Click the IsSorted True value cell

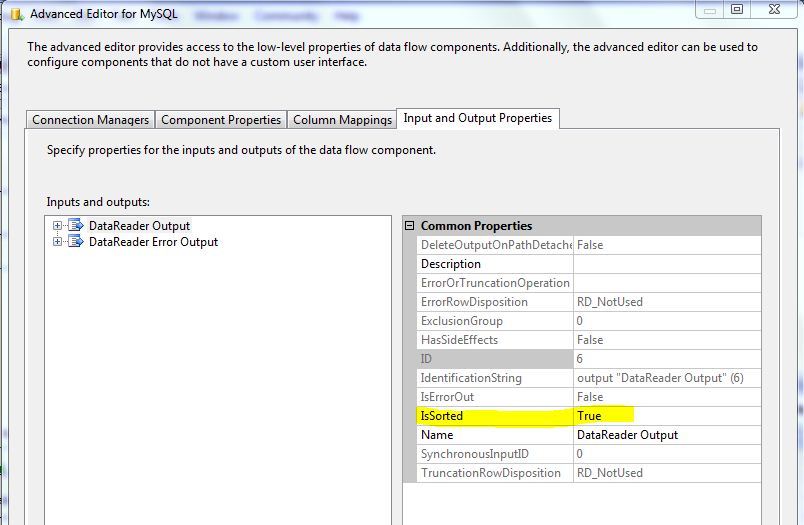[667, 416]
